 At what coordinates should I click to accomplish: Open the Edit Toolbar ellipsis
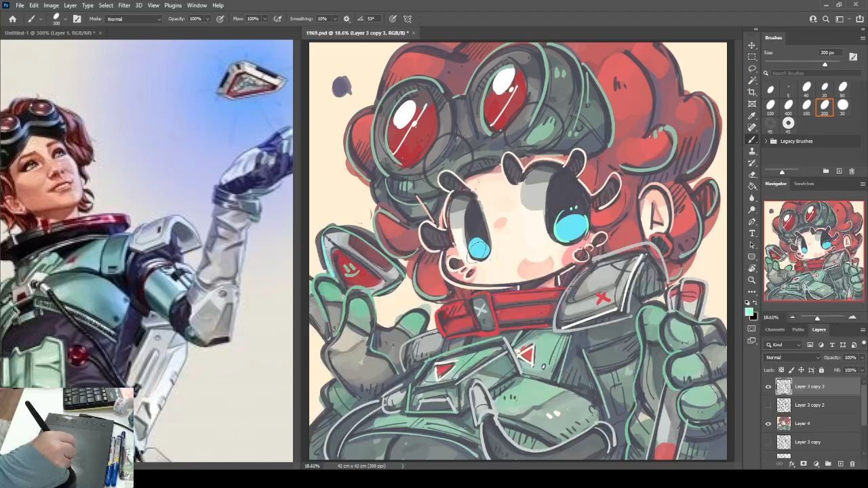click(752, 291)
